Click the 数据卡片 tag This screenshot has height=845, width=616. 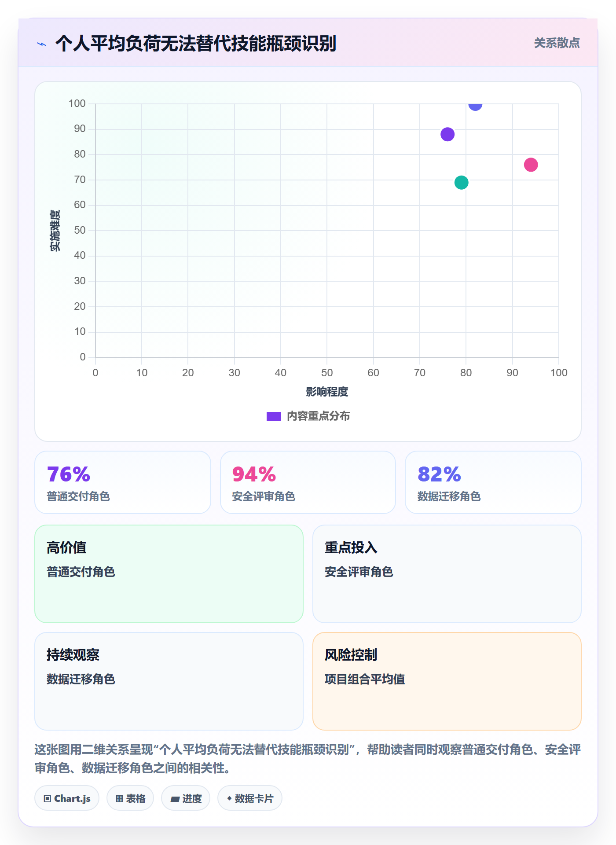250,798
